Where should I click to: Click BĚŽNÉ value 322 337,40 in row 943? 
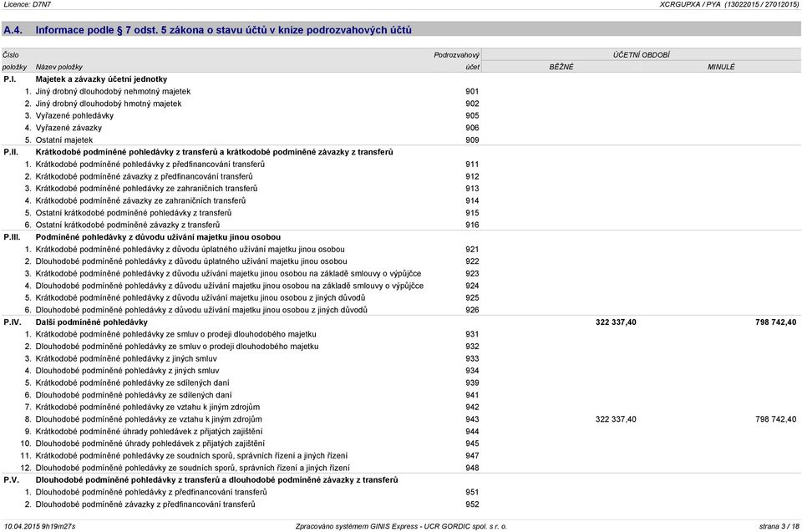pyautogui.click(x=616, y=419)
